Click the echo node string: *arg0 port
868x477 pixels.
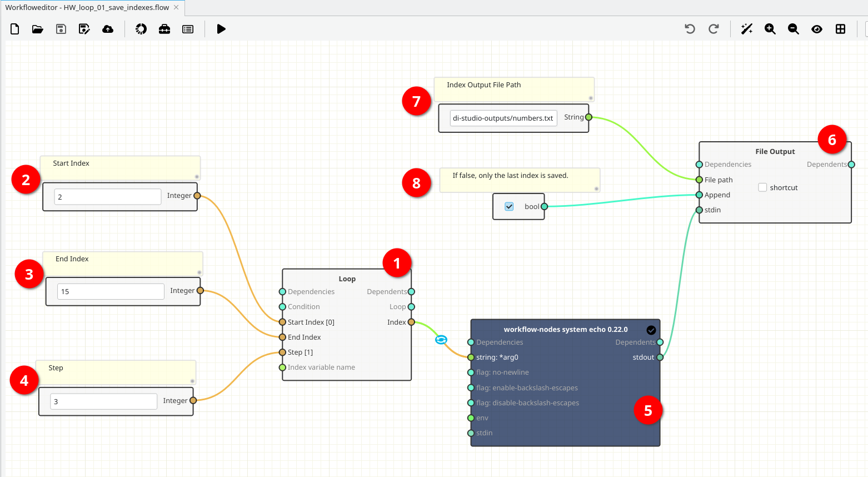coord(471,357)
